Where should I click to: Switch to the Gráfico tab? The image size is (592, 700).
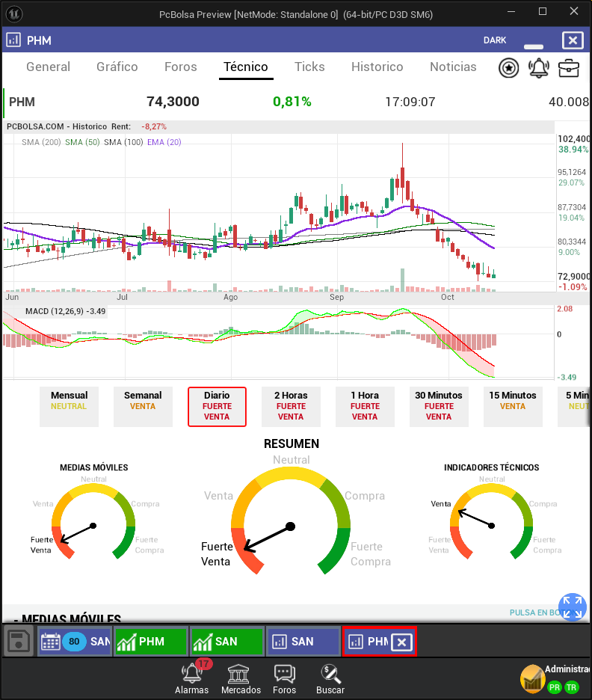coord(117,67)
